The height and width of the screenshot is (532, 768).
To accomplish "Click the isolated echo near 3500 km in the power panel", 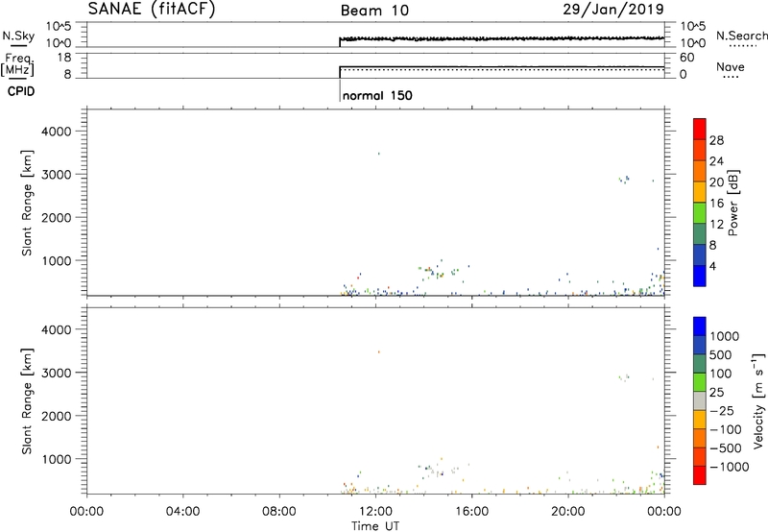I will pyautogui.click(x=378, y=154).
